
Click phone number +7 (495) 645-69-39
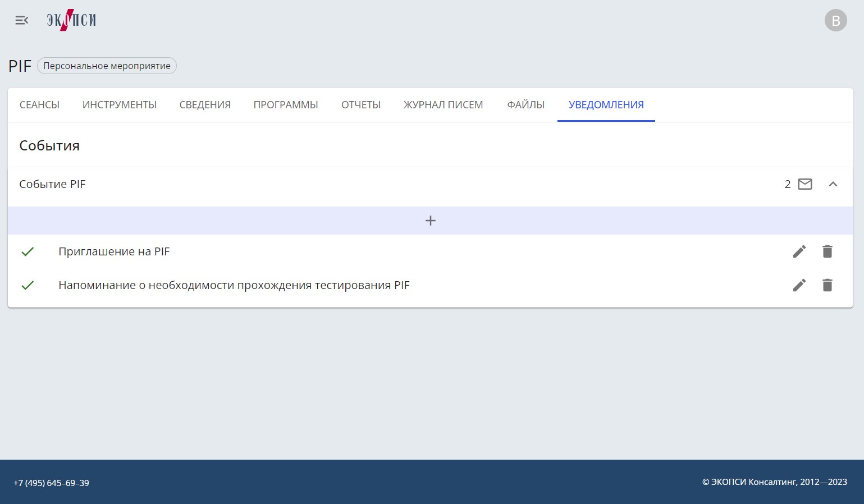click(51, 483)
